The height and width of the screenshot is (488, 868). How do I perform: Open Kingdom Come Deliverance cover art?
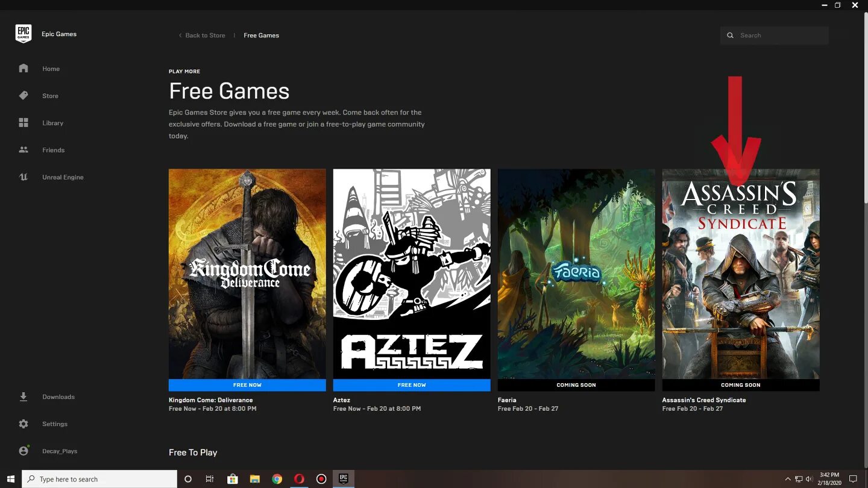pyautogui.click(x=247, y=274)
